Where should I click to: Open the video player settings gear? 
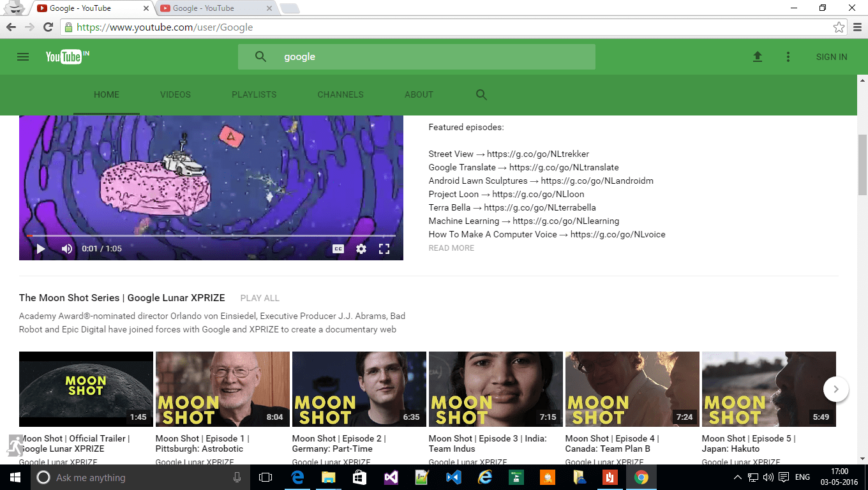point(361,249)
